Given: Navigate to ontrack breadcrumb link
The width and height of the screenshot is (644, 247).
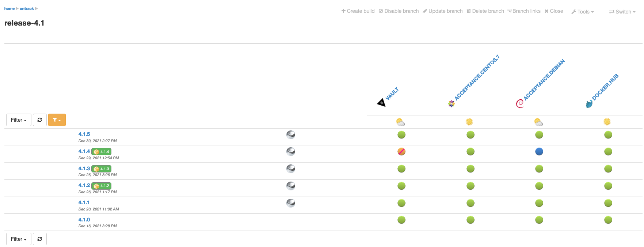Looking at the screenshot, I should (x=27, y=8).
